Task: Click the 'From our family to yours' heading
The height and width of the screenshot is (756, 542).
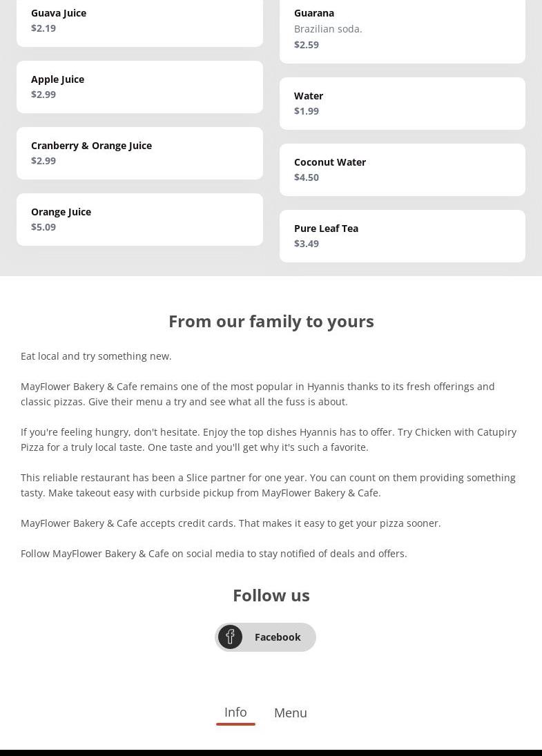Action: point(271,321)
